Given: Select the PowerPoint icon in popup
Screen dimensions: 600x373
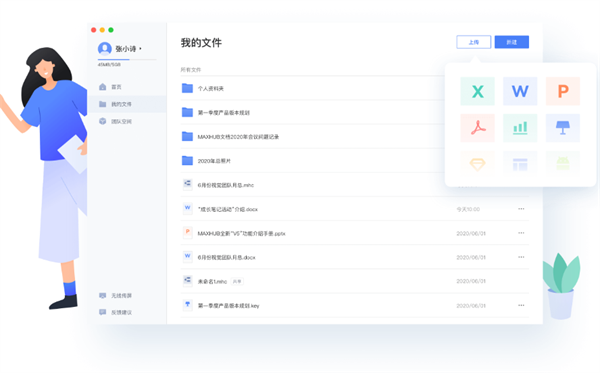Looking at the screenshot, I should click(562, 91).
